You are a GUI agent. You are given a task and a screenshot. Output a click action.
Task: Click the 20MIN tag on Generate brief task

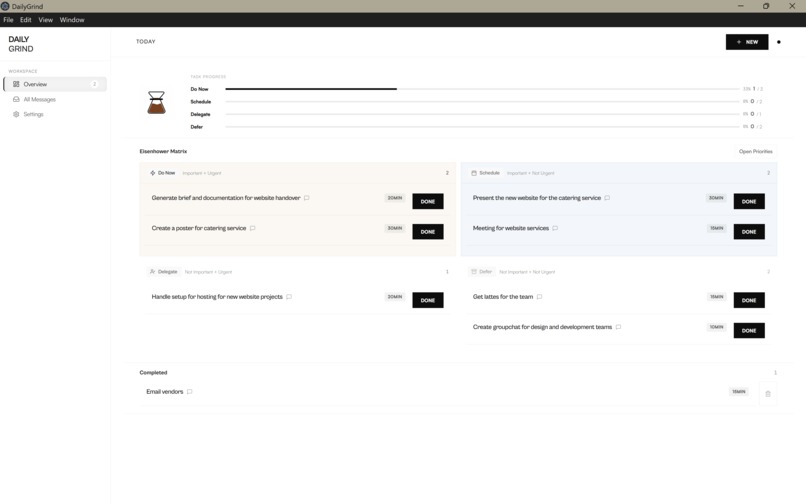395,198
